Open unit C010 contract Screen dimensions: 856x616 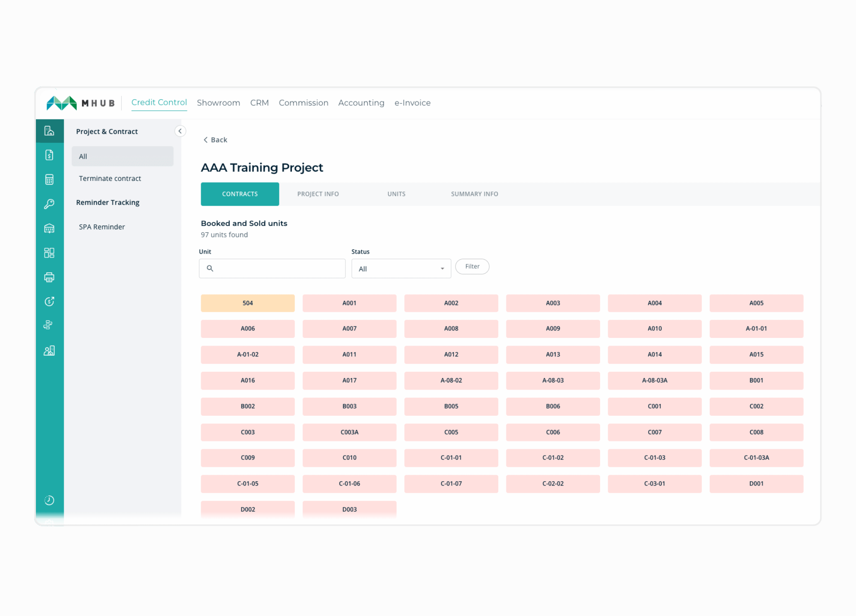349,458
